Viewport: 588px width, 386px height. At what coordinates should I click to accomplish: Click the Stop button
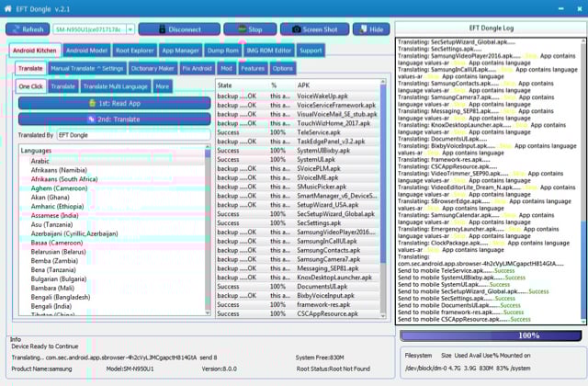point(249,29)
